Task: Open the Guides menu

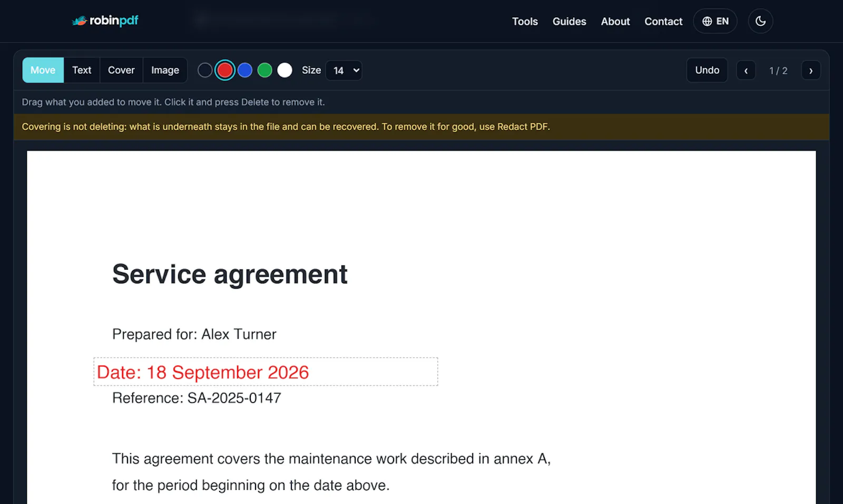Action: click(569, 22)
